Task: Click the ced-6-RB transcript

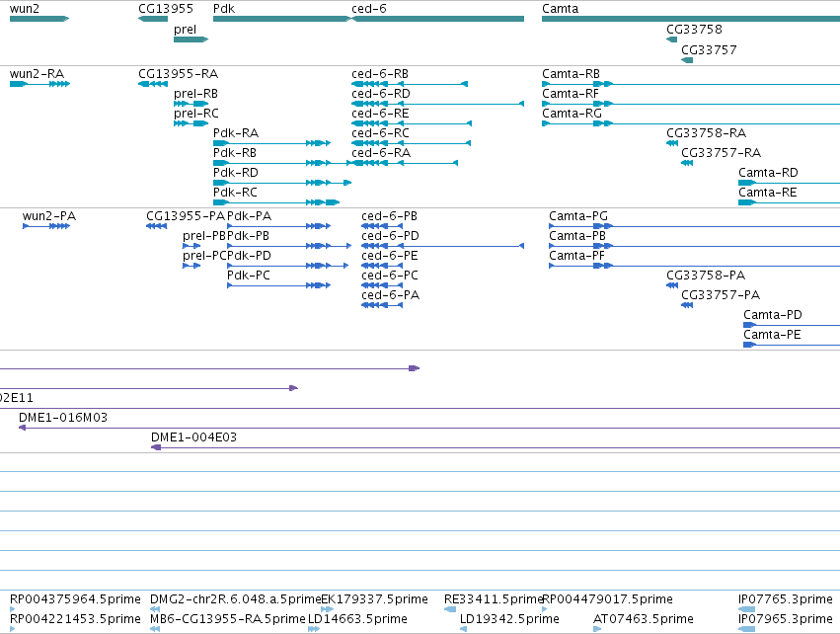Action: coord(410,84)
